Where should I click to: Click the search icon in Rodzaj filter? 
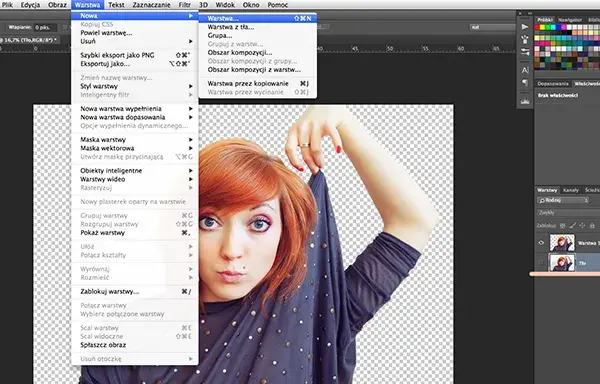(x=541, y=200)
